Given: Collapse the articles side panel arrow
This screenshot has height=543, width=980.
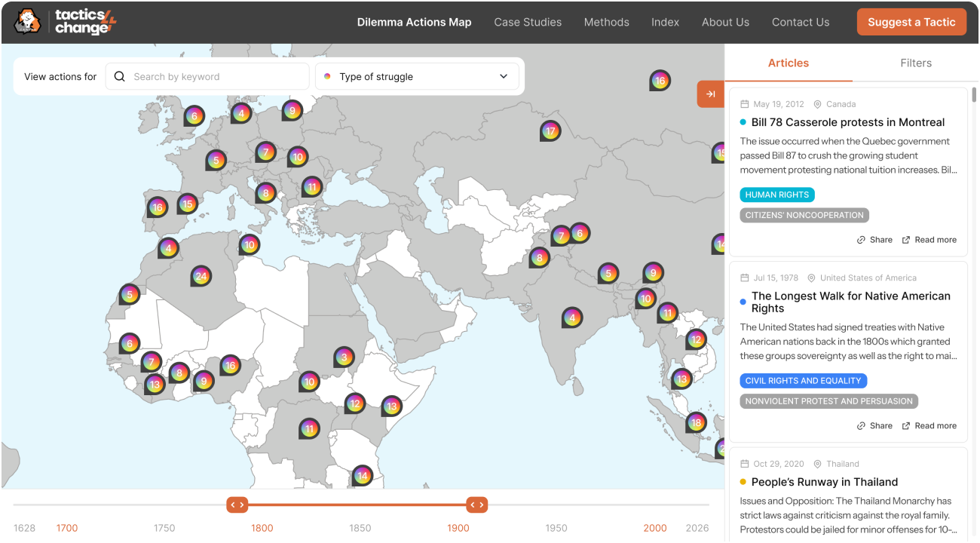Looking at the screenshot, I should [710, 94].
